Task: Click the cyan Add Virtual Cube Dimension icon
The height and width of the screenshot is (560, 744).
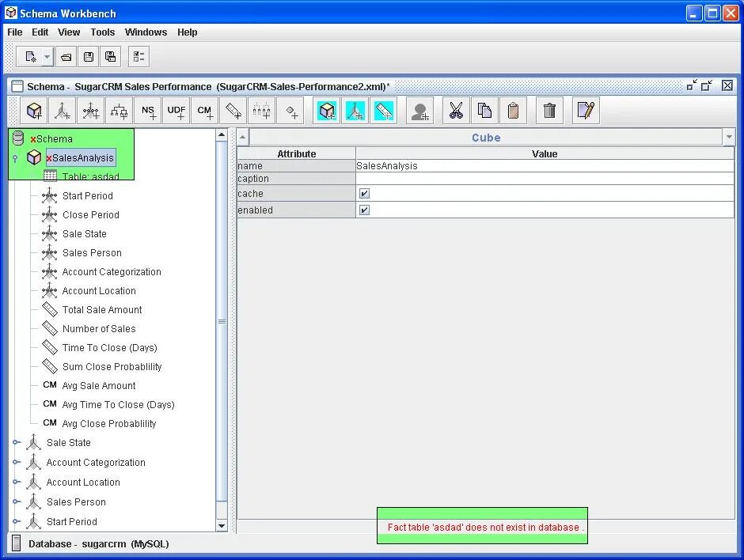Action: 355,111
